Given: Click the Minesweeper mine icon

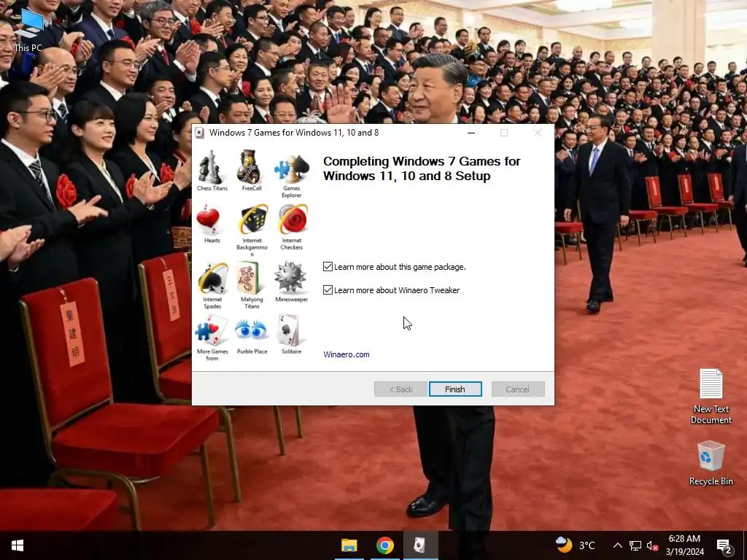Looking at the screenshot, I should click(x=290, y=276).
